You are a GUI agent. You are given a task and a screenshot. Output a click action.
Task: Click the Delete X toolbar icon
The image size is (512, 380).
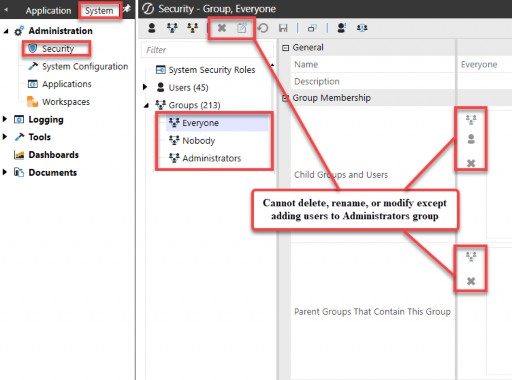pyautogui.click(x=222, y=28)
